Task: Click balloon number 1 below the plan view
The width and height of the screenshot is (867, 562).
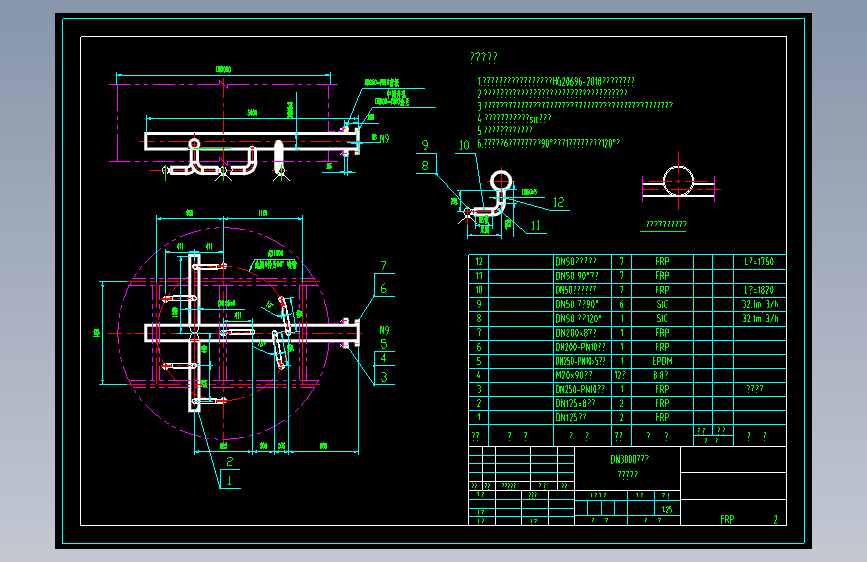Action: 229,480
